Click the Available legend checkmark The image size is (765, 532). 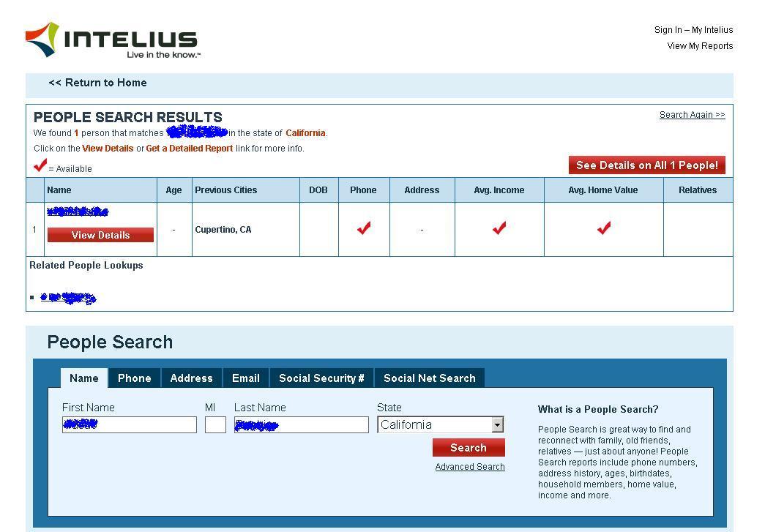point(40,165)
